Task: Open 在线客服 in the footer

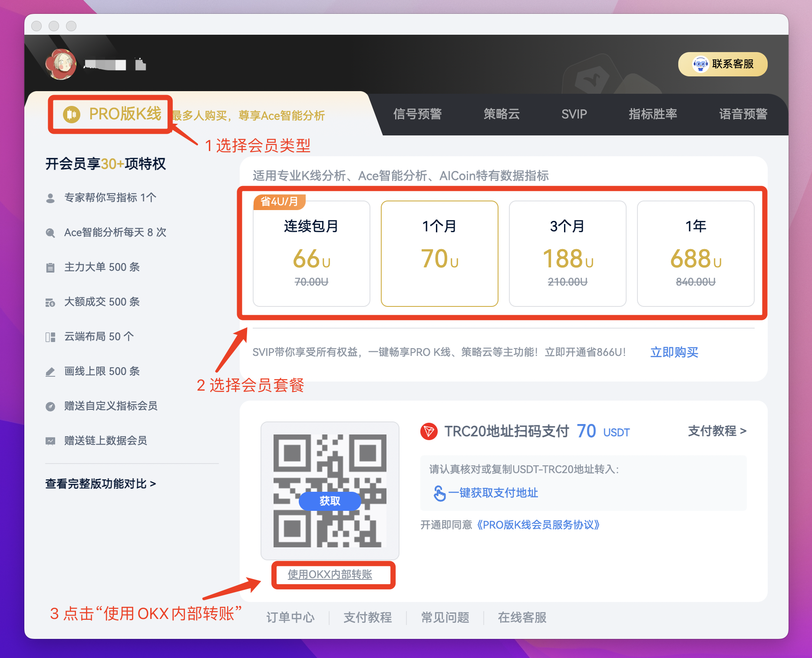Action: point(522,617)
